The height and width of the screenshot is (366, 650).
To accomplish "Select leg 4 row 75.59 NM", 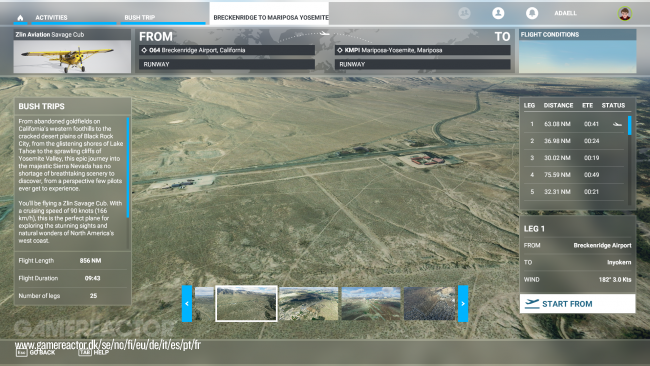I will [574, 175].
